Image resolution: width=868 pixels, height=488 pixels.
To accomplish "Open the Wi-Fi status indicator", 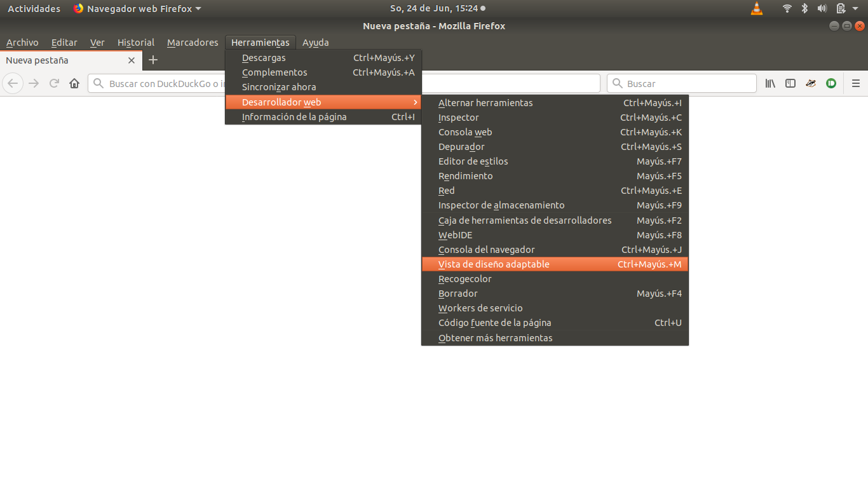I will (x=787, y=8).
